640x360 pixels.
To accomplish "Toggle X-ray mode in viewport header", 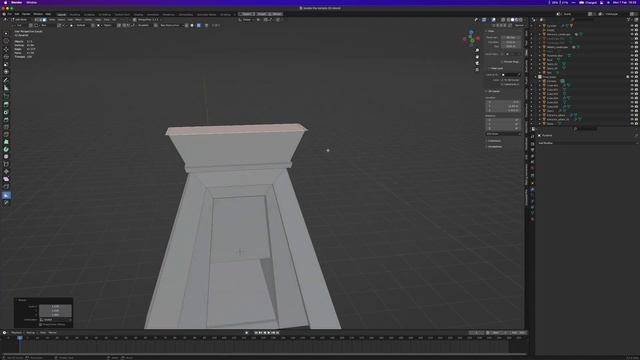I will tap(503, 20).
